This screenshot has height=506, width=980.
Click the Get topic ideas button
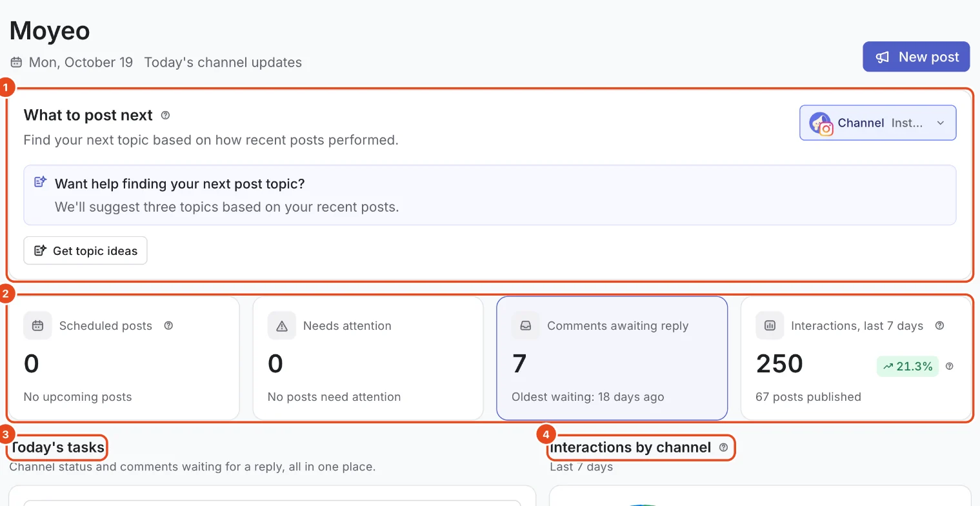(85, 250)
